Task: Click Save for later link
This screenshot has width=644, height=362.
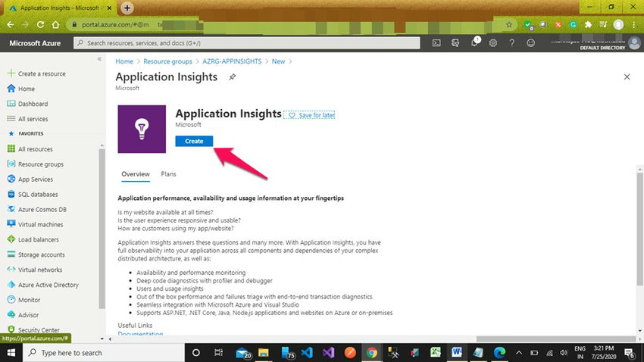Action: click(309, 115)
